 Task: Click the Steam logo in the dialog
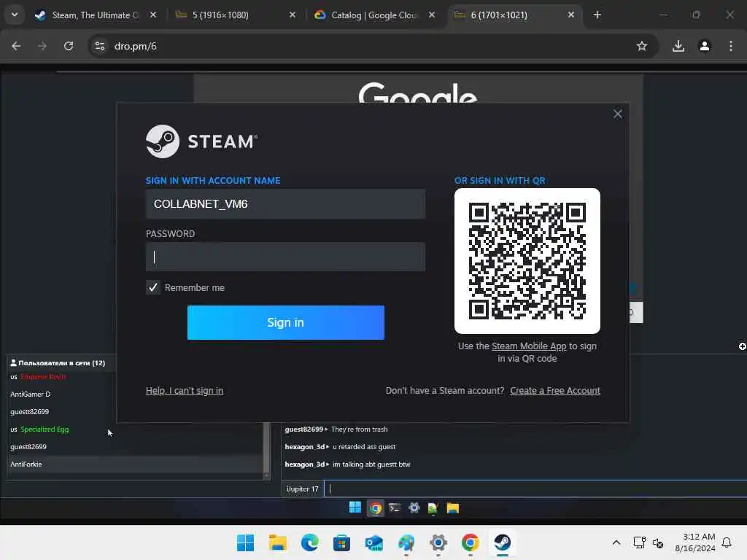click(202, 141)
